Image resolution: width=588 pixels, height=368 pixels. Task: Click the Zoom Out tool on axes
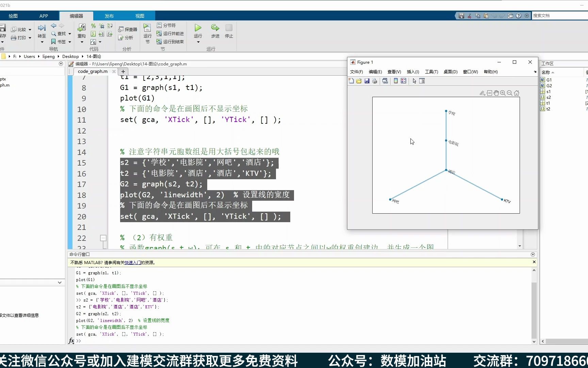pos(510,93)
